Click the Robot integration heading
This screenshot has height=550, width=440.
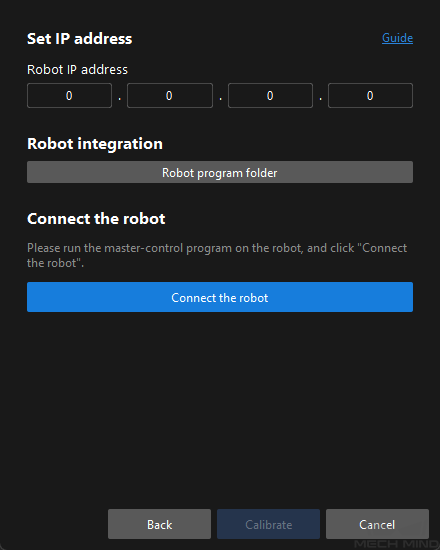coord(95,144)
